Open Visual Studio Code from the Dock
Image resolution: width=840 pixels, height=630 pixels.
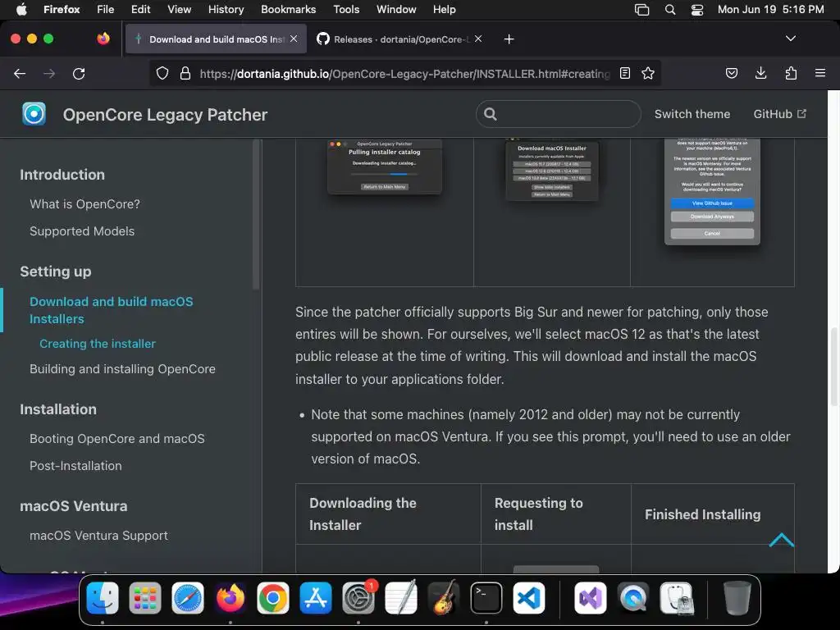point(529,598)
